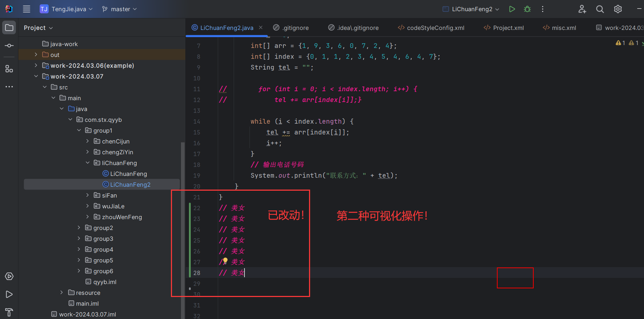Click the project tree vertical scrollbar

tap(182, 231)
